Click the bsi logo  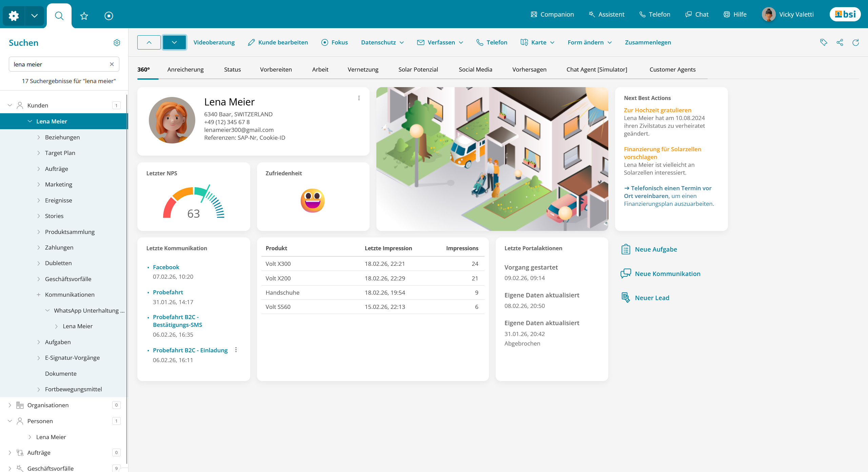coord(845,14)
